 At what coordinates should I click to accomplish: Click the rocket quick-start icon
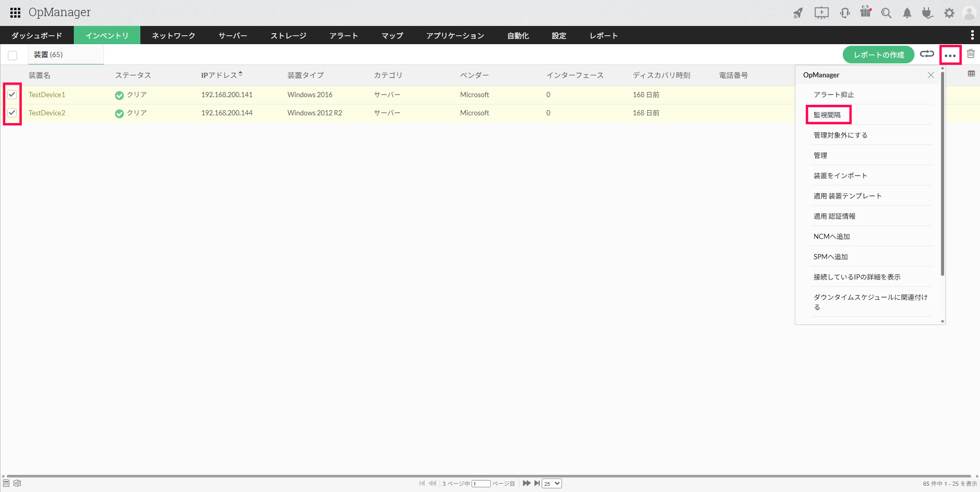[798, 13]
